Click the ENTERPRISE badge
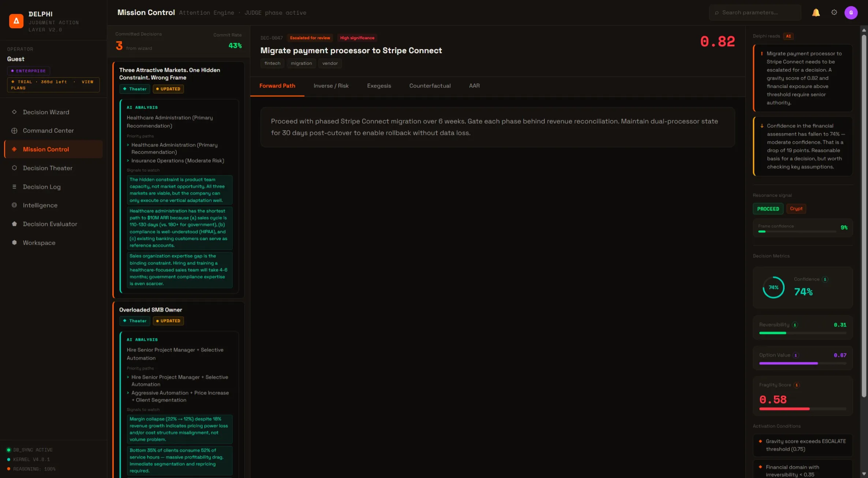Viewport: 868px width, 478px height. click(x=29, y=71)
